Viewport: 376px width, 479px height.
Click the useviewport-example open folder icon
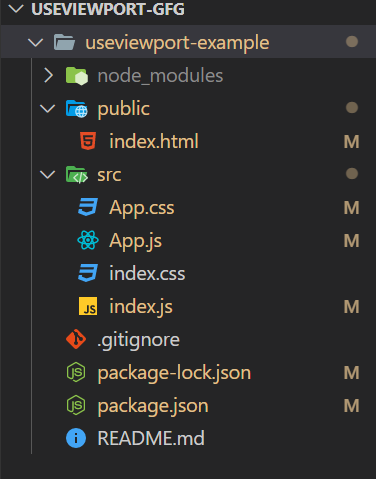(64, 42)
